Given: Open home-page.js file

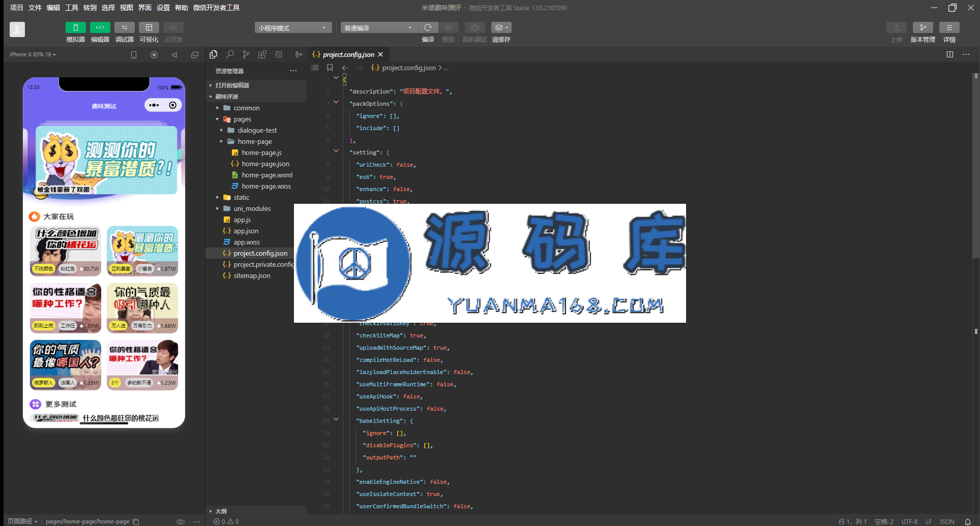Looking at the screenshot, I should pos(256,152).
